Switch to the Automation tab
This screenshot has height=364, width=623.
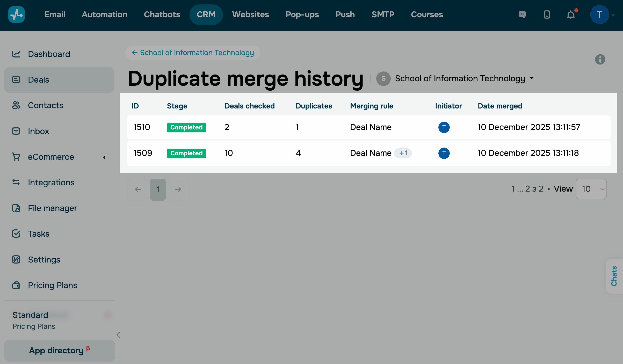104,14
